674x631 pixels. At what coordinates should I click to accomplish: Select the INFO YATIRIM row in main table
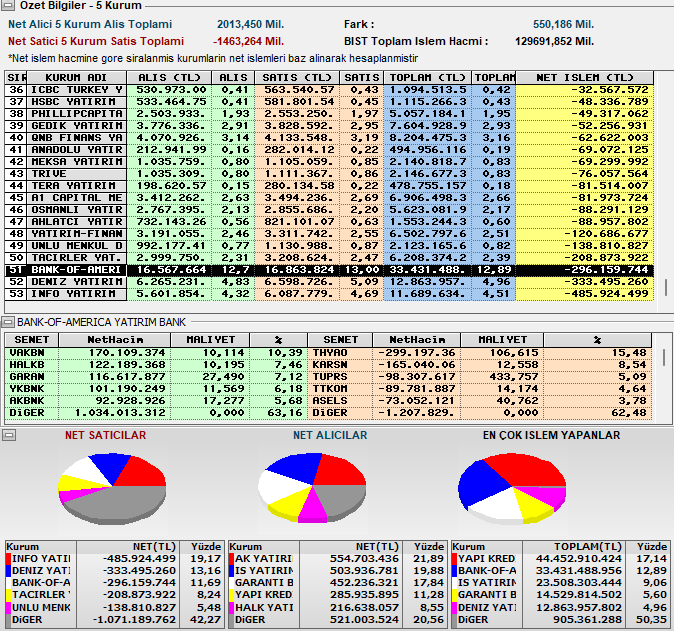point(329,294)
